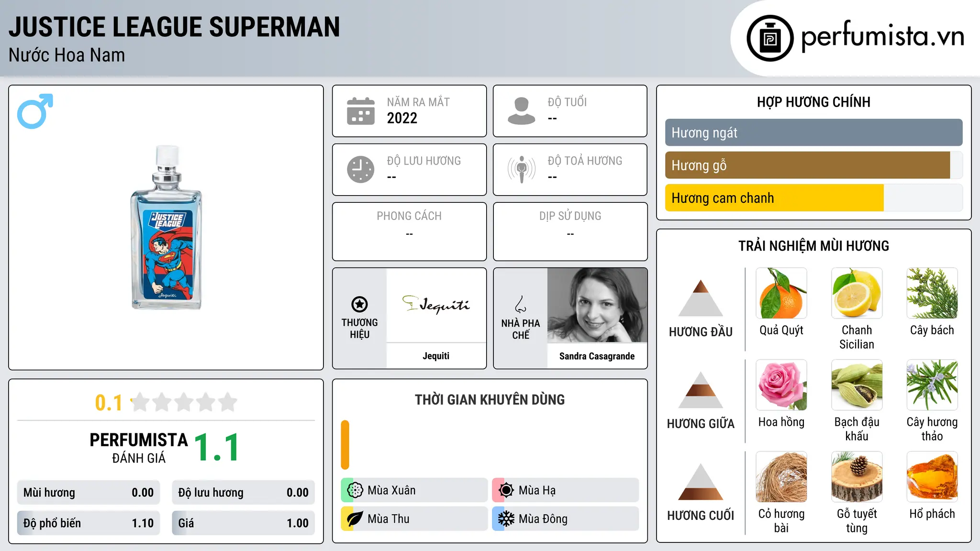Click the green Perfumista rating 1.1

pyautogui.click(x=217, y=448)
